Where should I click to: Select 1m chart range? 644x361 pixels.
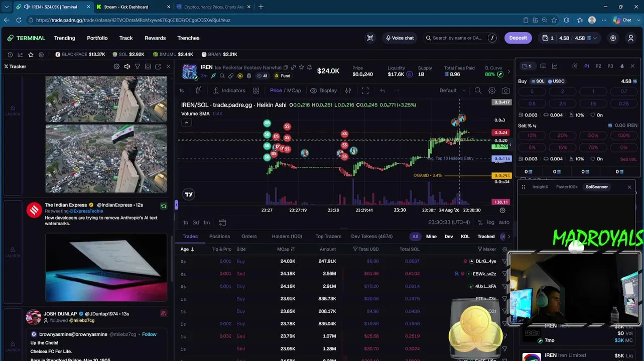[x=206, y=223]
